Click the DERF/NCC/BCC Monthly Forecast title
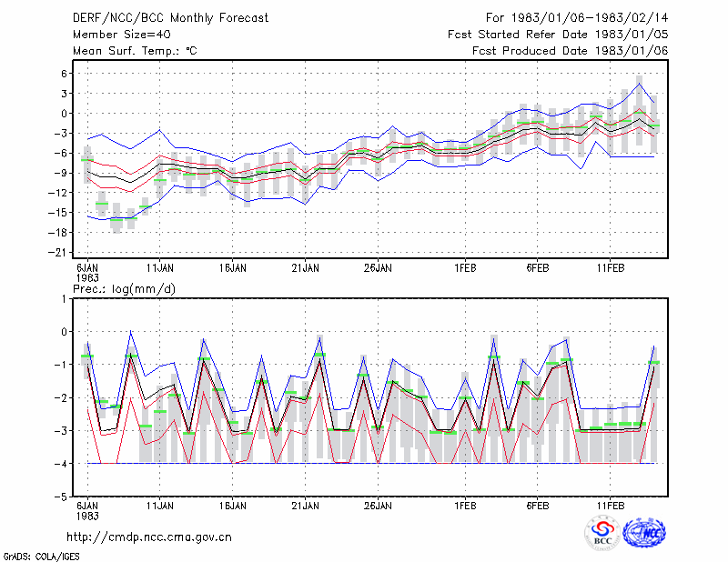This screenshot has height=562, width=728. pyautogui.click(x=170, y=18)
